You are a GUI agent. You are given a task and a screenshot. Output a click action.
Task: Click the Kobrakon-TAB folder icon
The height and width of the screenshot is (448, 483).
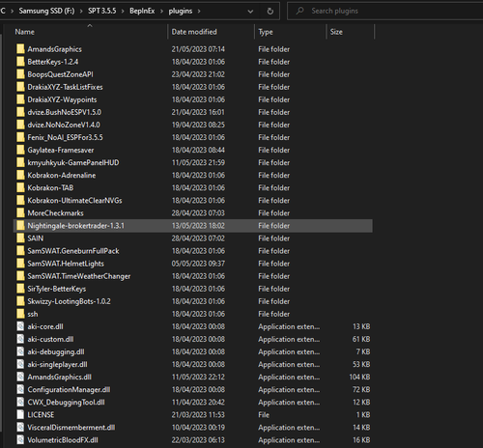click(20, 188)
